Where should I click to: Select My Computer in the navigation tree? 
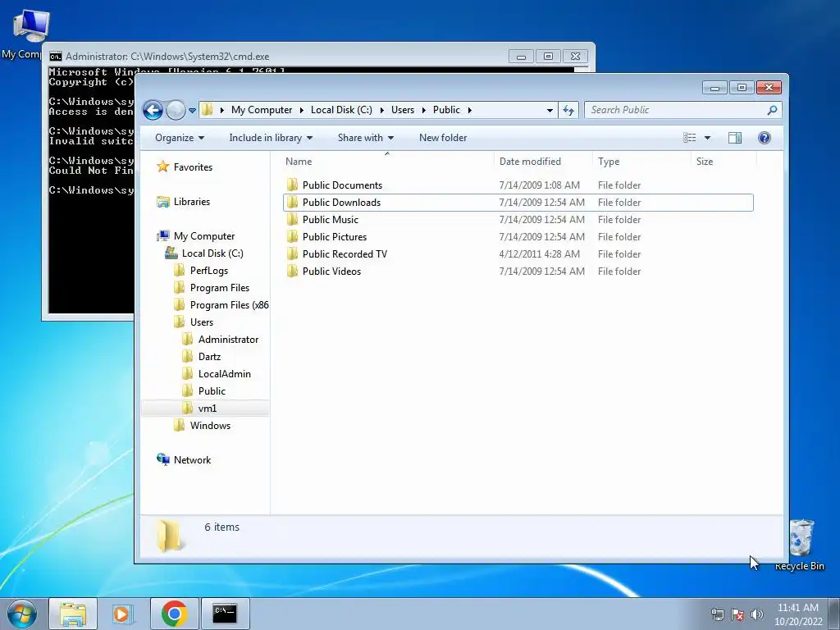197,236
